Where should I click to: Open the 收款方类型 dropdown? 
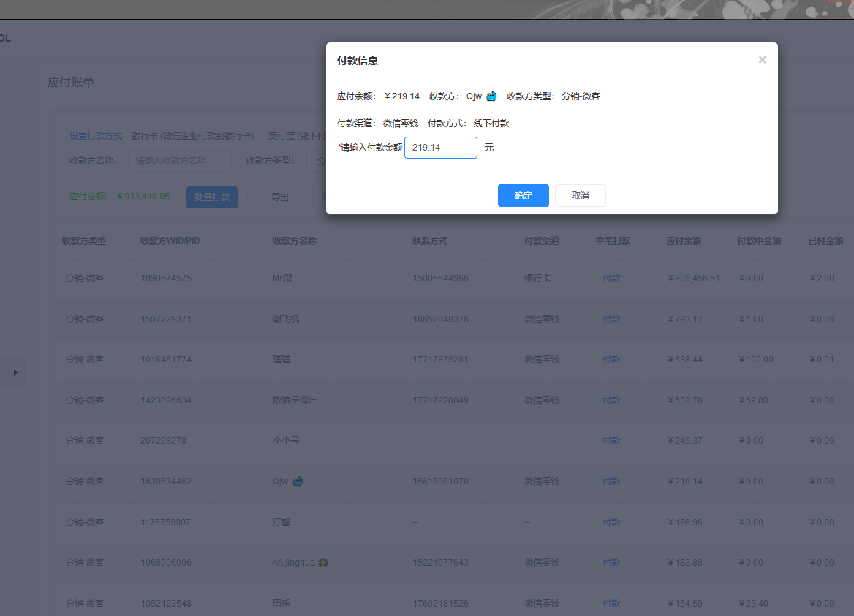click(x=316, y=161)
